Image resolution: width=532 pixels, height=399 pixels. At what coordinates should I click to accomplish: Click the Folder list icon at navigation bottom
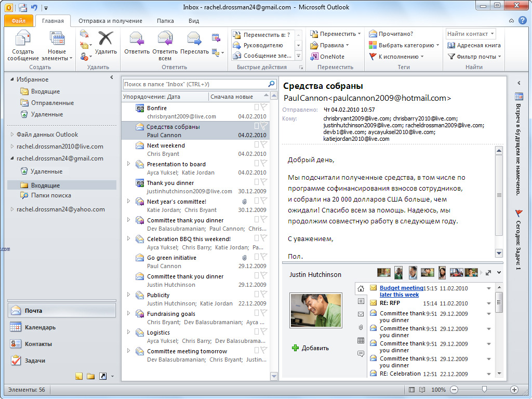(90, 376)
